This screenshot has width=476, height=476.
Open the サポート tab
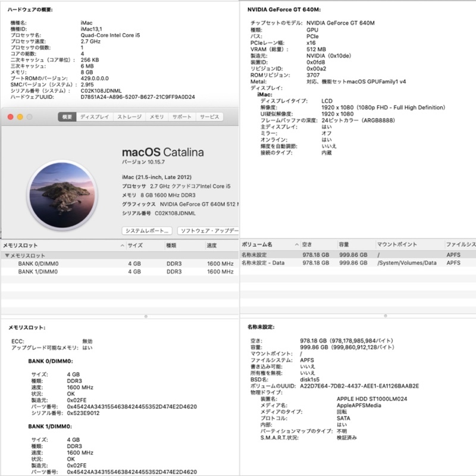tap(182, 117)
